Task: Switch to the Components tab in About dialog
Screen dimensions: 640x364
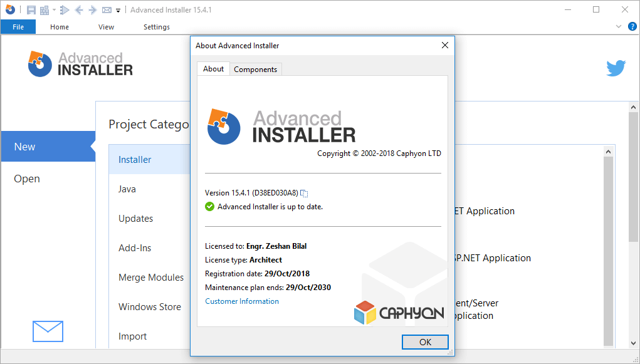Action: (256, 70)
